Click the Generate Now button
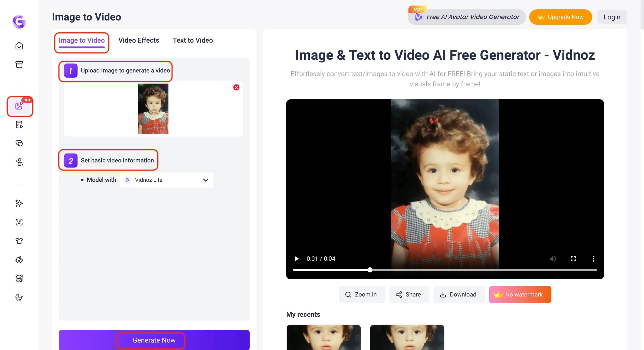 (x=154, y=340)
